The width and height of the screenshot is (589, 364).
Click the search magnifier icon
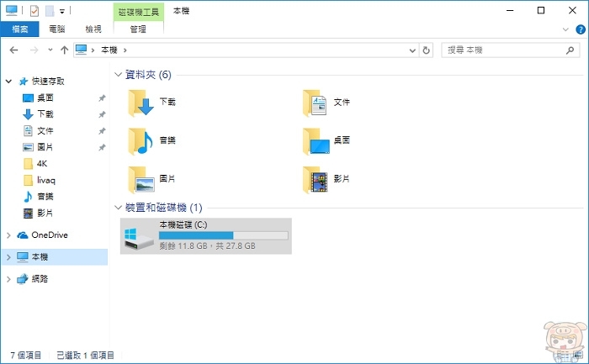pyautogui.click(x=570, y=50)
